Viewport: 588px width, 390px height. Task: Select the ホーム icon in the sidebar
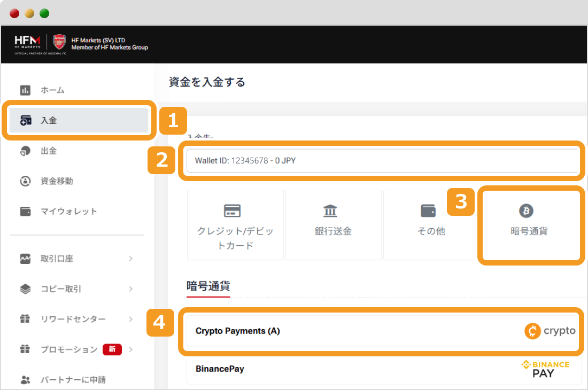pos(25,90)
